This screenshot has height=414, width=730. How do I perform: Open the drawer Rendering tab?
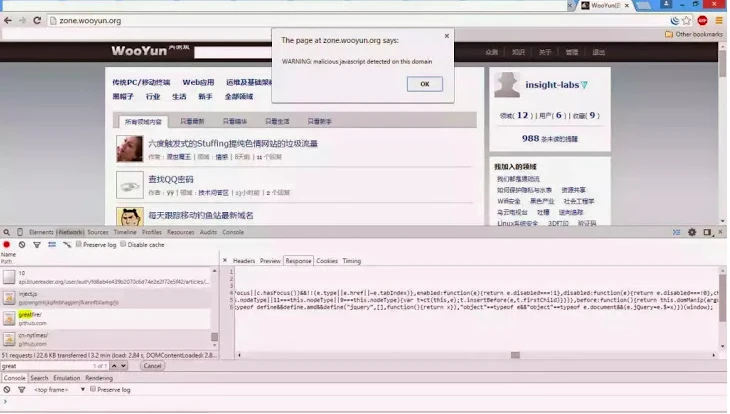99,378
